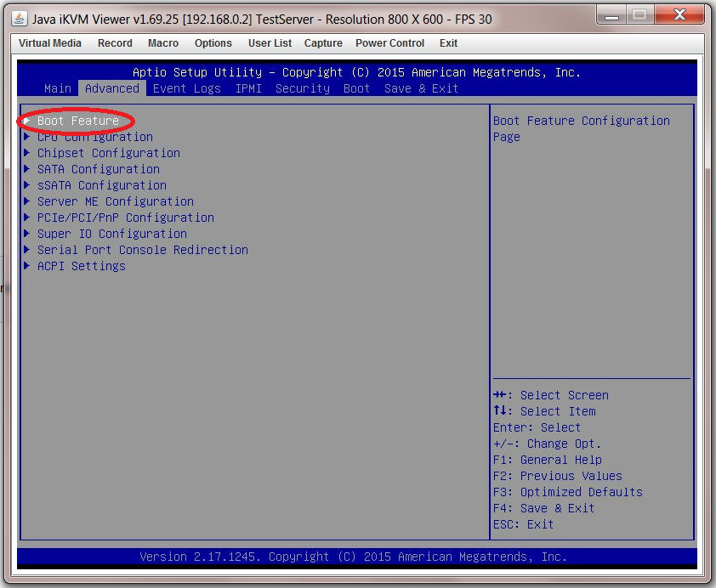Switch to the Save & Exit tab
The image size is (716, 588).
click(421, 88)
